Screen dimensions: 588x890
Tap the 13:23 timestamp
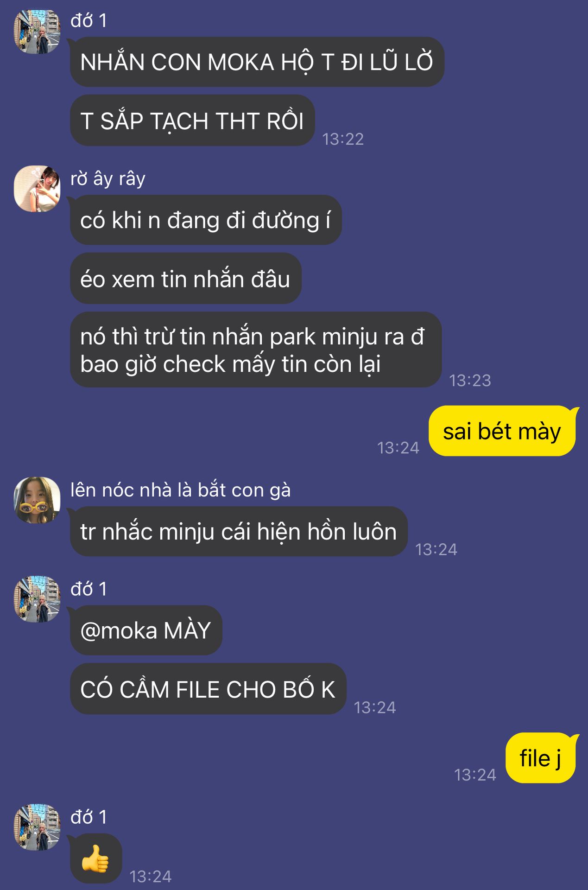pos(470,381)
